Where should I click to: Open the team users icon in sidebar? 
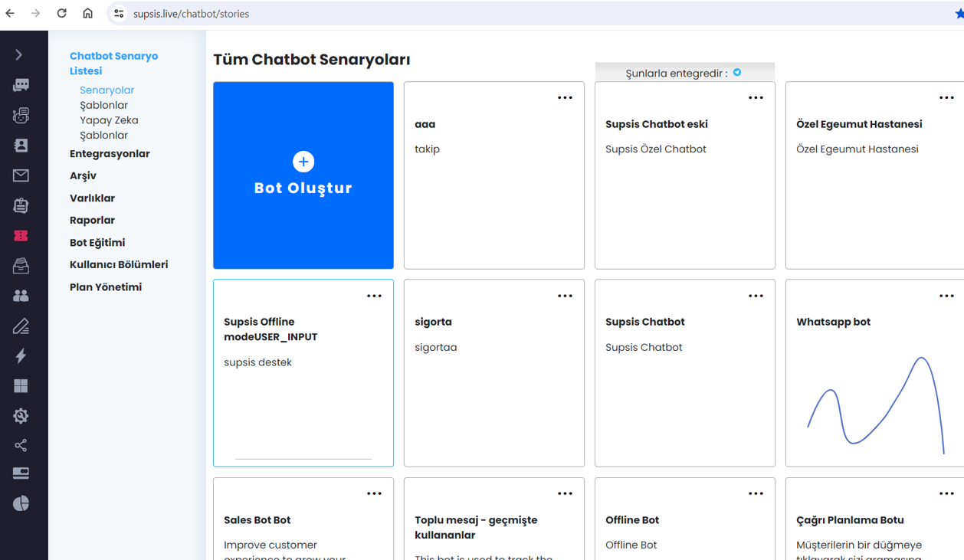pos(21,296)
